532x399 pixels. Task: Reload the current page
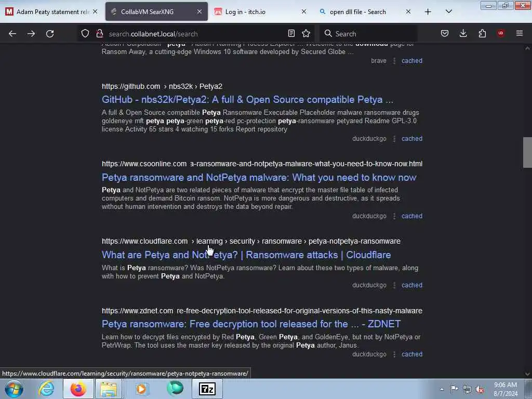pyautogui.click(x=50, y=34)
